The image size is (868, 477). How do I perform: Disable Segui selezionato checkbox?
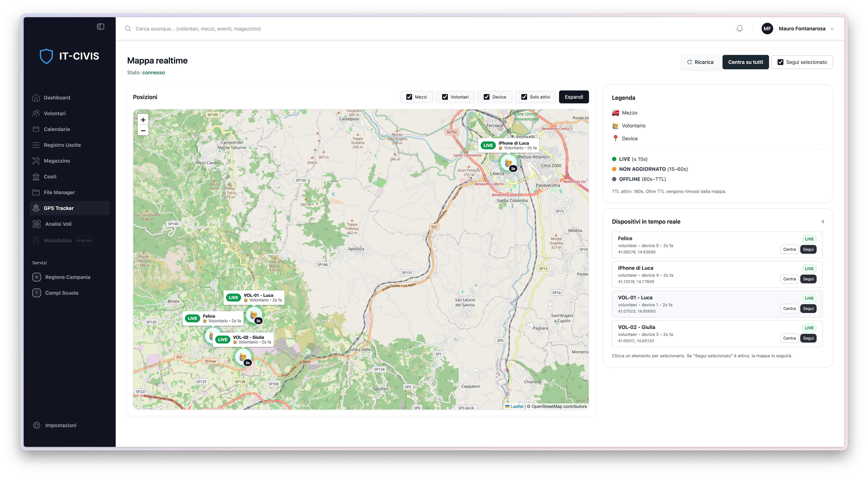pyautogui.click(x=780, y=62)
